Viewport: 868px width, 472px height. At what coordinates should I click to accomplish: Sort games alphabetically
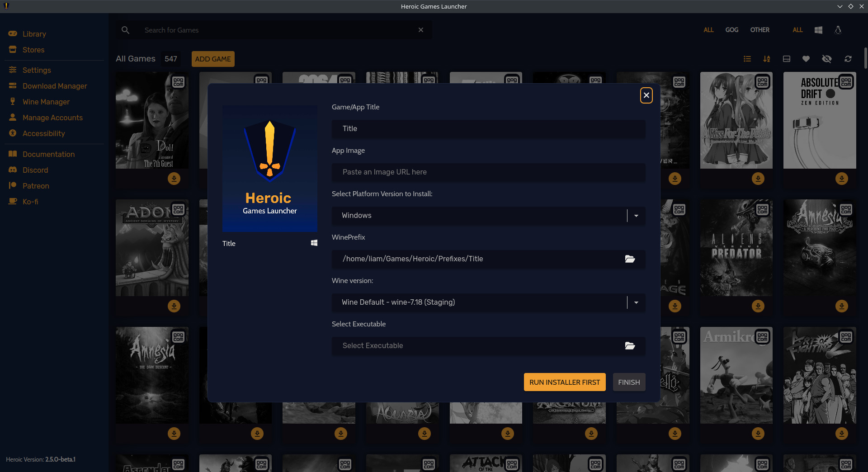tap(767, 59)
